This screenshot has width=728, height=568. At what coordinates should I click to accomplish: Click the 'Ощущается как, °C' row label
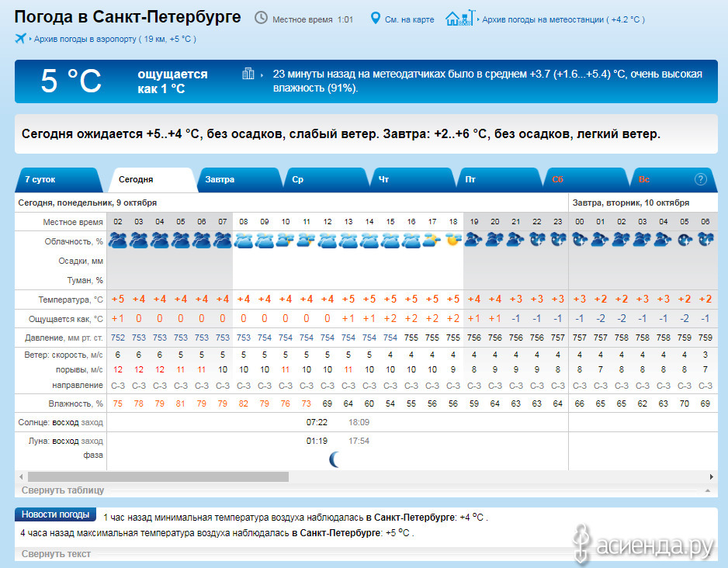coord(66,319)
